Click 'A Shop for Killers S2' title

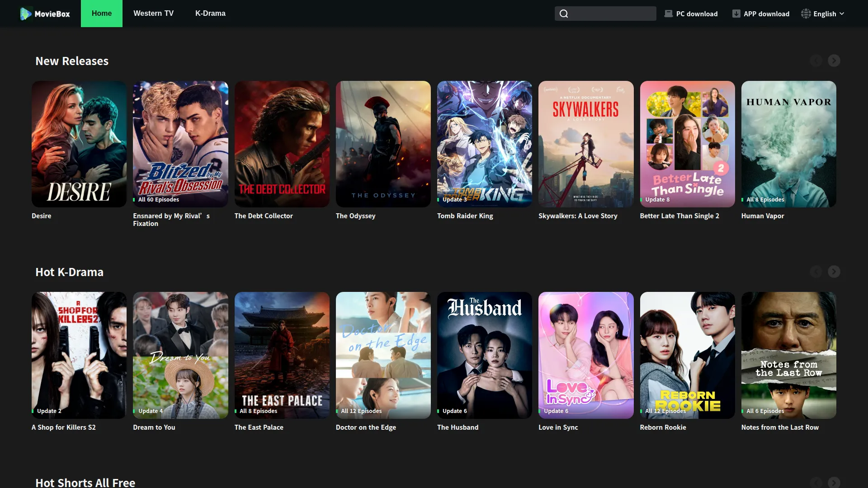tap(63, 427)
